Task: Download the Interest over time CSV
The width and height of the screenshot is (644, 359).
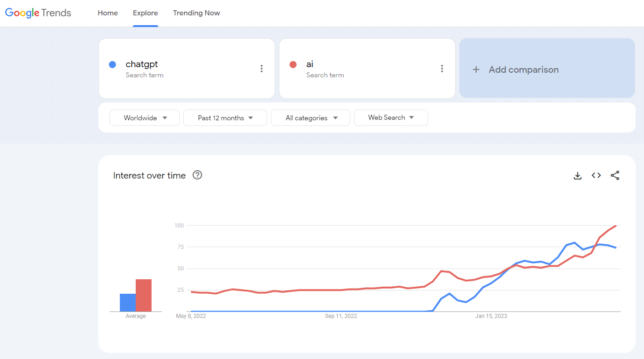Action: click(578, 176)
